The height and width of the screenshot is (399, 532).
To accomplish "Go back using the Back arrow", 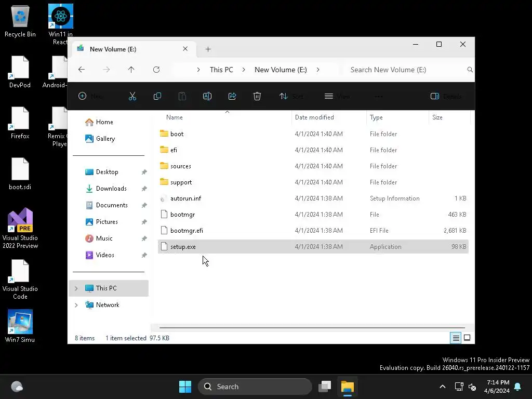I will pyautogui.click(x=82, y=70).
